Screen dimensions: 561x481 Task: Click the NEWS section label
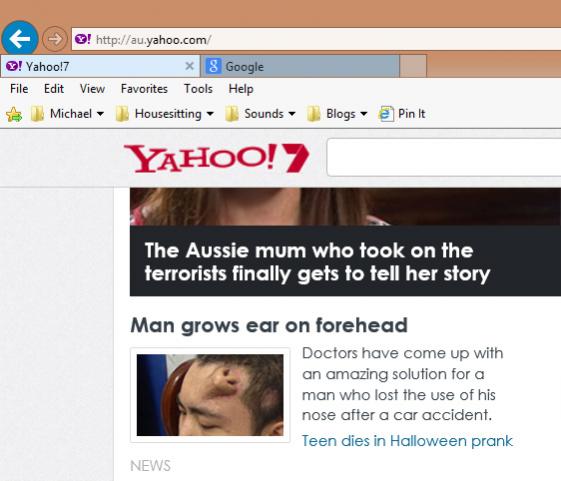[x=150, y=466]
